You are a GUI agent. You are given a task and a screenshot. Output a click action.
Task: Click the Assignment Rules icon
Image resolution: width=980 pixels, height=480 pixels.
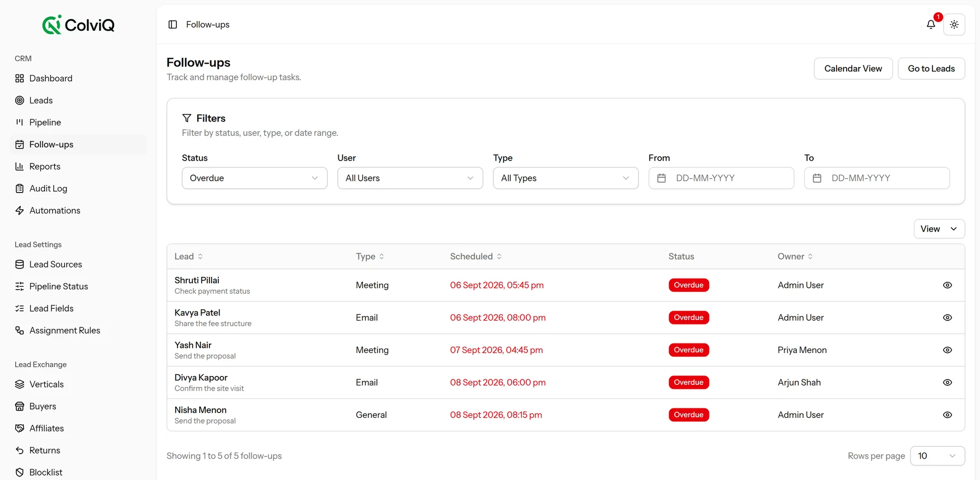(x=20, y=330)
